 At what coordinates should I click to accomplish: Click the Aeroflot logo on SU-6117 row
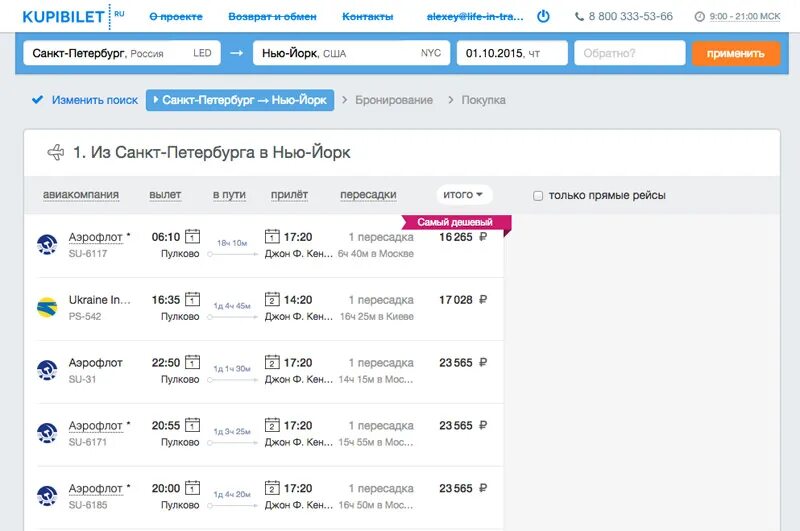point(47,244)
